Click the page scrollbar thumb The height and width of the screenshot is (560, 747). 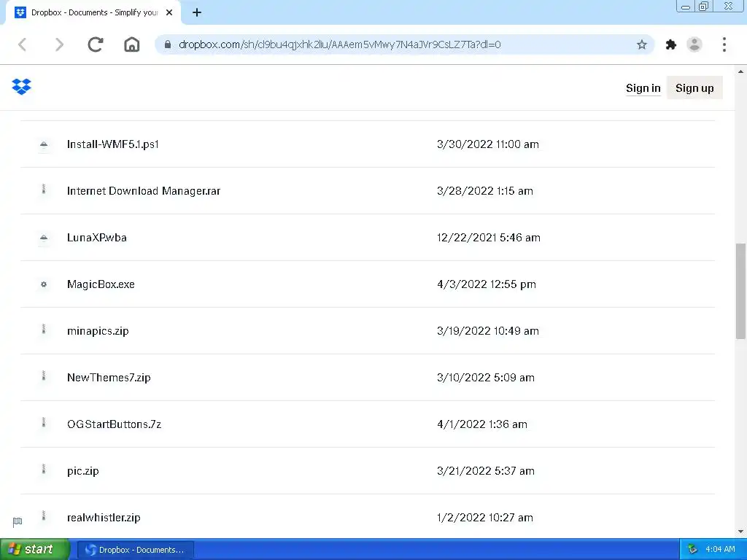tap(740, 290)
